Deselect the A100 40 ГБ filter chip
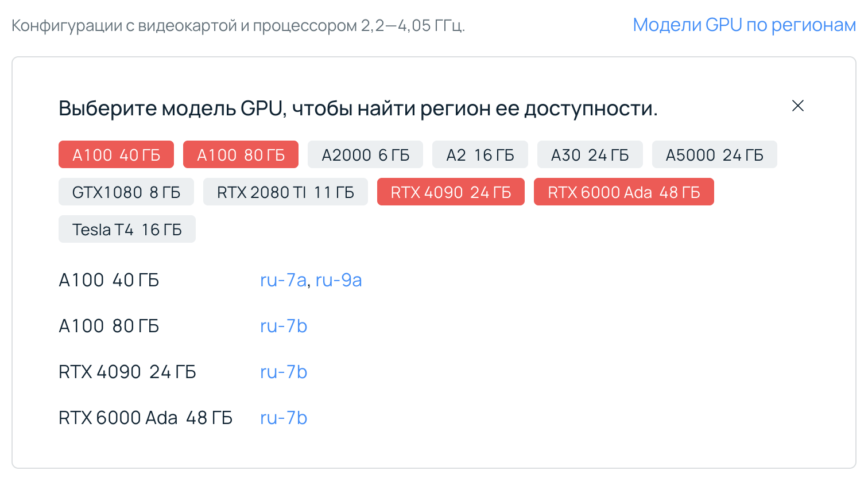868x482 pixels. point(116,155)
